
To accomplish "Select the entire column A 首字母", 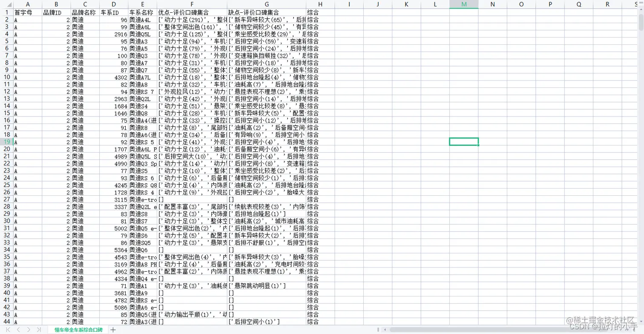I will [x=27, y=4].
